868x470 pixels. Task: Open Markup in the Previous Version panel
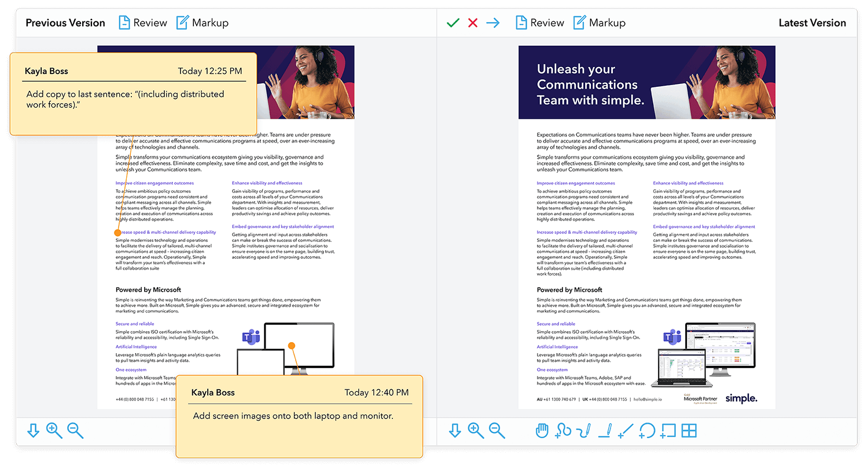(x=203, y=23)
